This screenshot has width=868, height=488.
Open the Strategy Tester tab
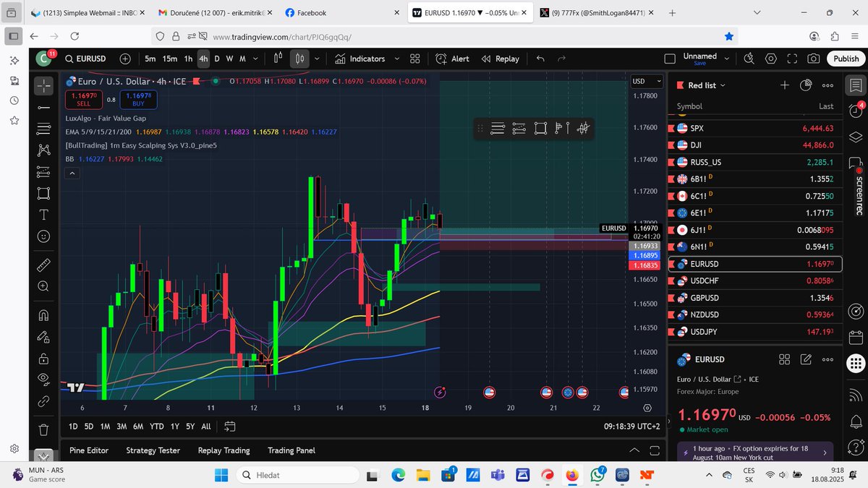(x=153, y=450)
